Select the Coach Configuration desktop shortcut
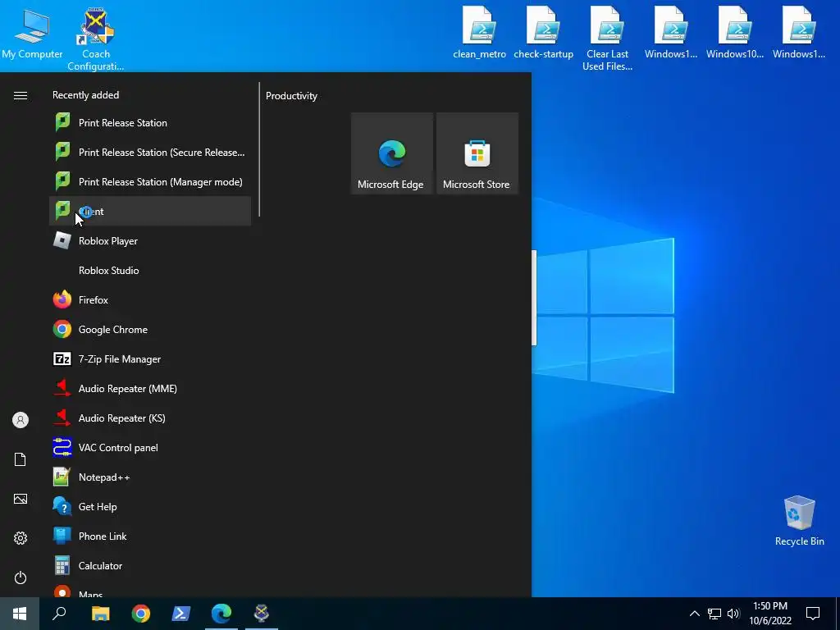This screenshot has height=630, width=840. (96, 39)
